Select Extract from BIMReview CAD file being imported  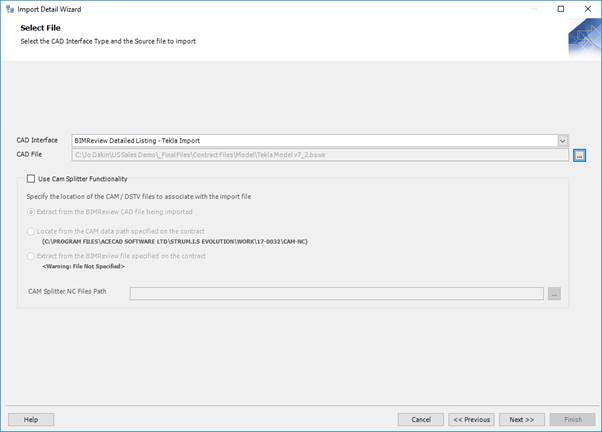click(31, 212)
